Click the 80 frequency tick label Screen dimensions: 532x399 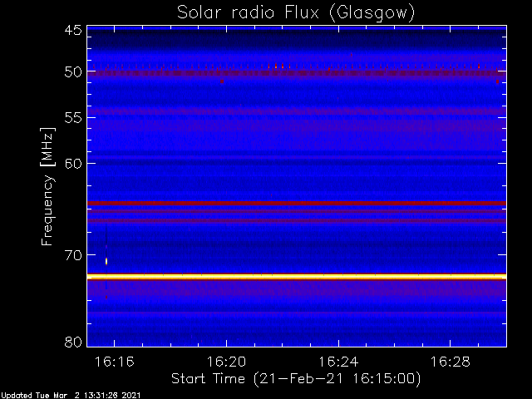[x=73, y=342]
